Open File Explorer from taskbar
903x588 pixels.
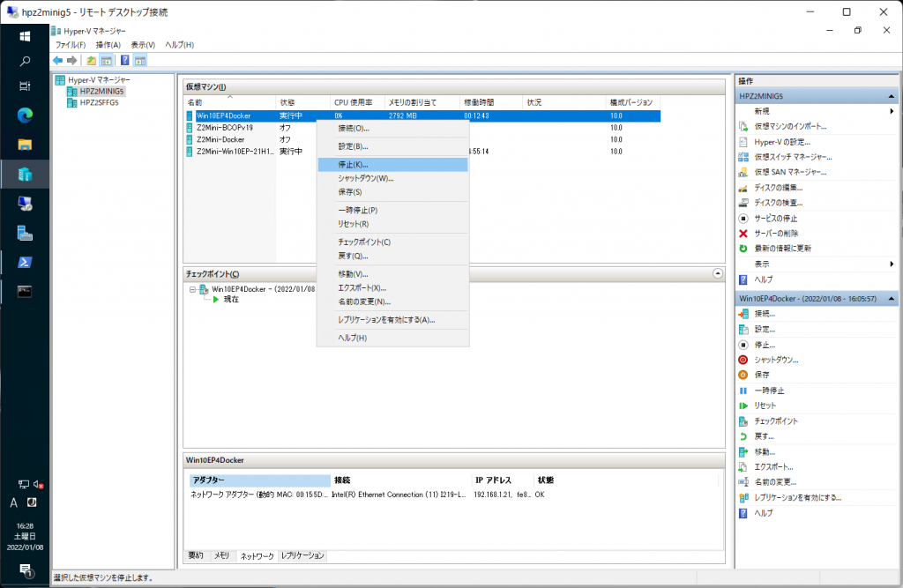[x=25, y=145]
